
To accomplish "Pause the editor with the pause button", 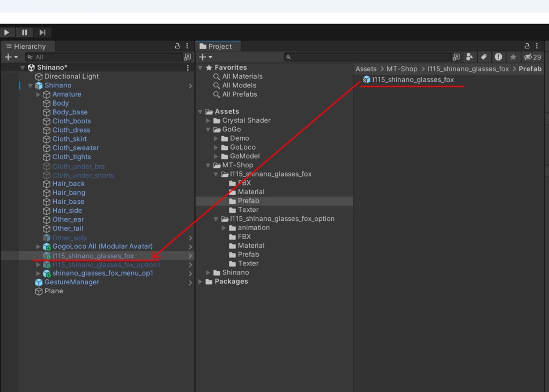I will pyautogui.click(x=25, y=33).
